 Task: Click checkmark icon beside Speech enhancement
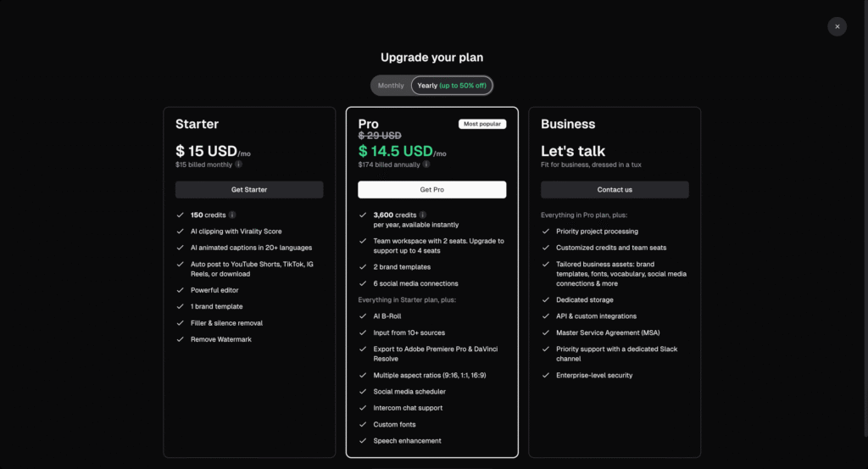pos(363,441)
